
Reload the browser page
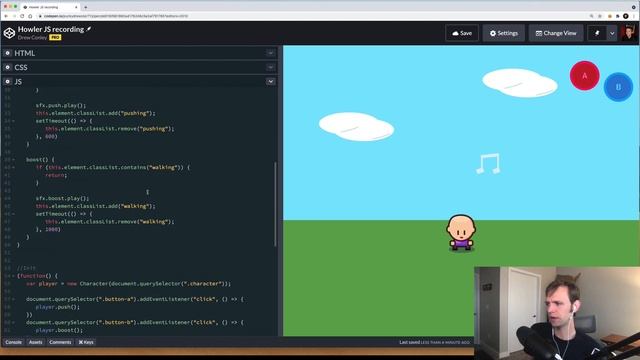[x=22, y=16]
